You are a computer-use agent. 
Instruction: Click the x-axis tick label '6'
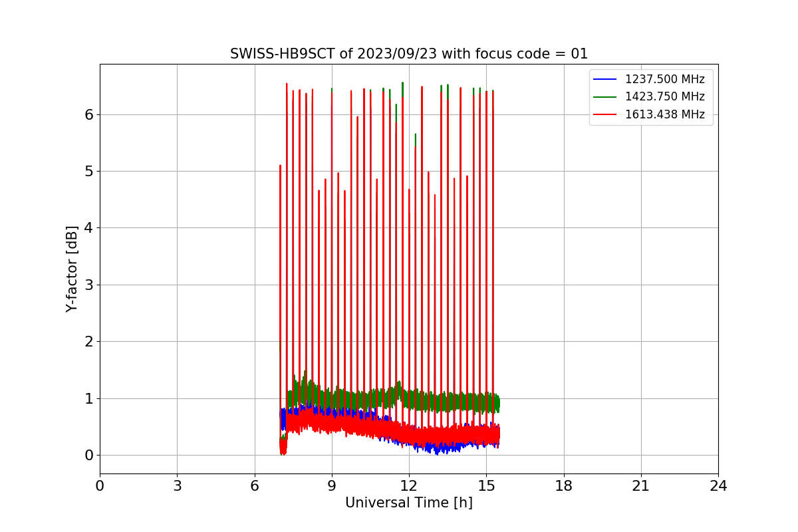(255, 486)
